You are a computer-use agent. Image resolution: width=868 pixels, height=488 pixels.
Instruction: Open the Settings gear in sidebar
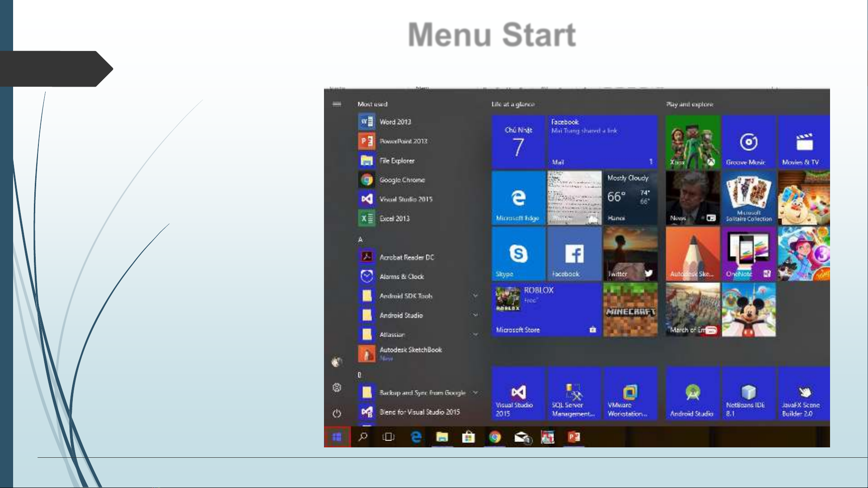click(337, 387)
